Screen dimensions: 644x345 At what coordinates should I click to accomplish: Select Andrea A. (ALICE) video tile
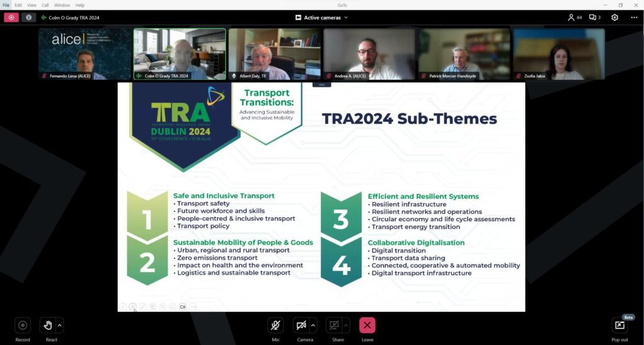click(x=369, y=54)
